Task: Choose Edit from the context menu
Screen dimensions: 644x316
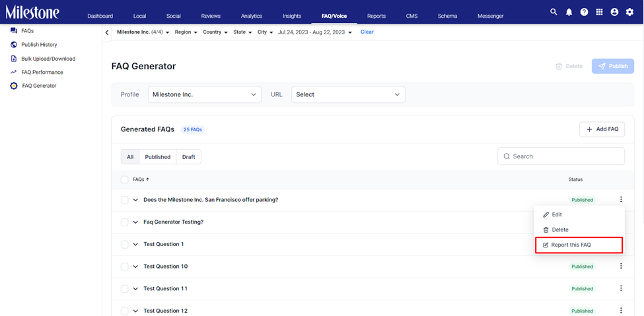Action: click(579, 214)
